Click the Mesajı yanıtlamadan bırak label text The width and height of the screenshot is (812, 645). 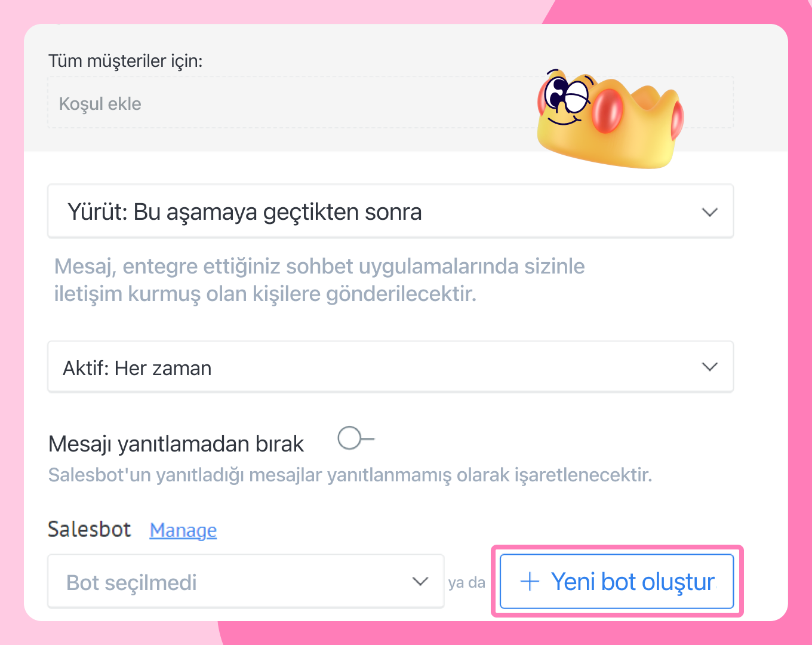[176, 444]
